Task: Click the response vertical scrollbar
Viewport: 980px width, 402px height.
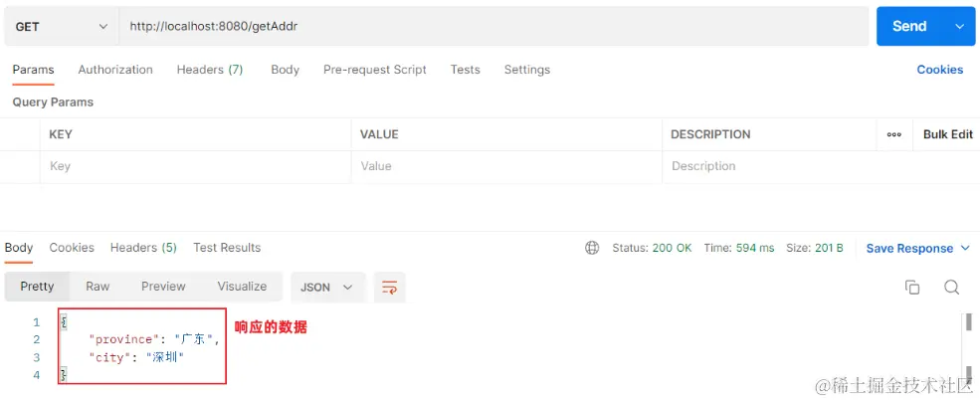Action: point(969,350)
